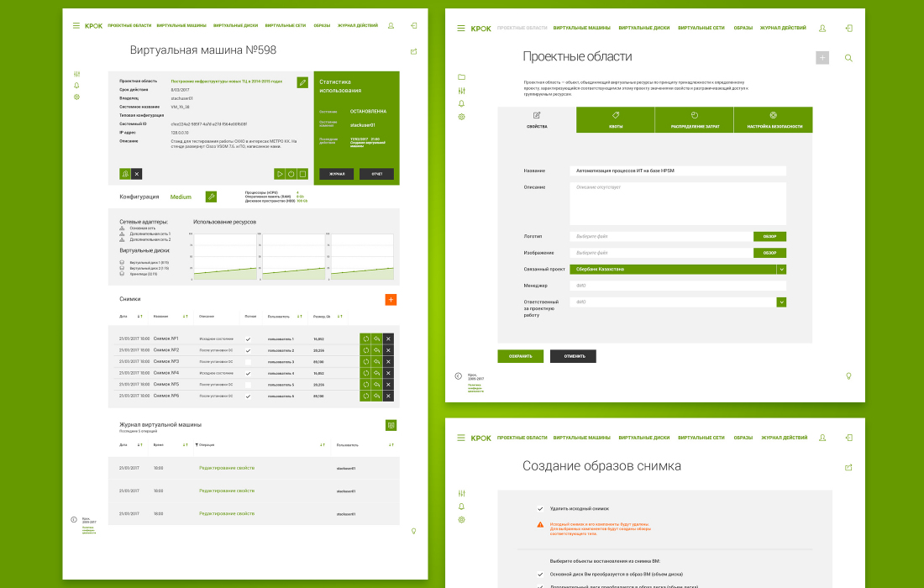Viewport: 924px width, 588px height.
Task: Click pencil edit icon in VM properties block
Action: point(302,82)
